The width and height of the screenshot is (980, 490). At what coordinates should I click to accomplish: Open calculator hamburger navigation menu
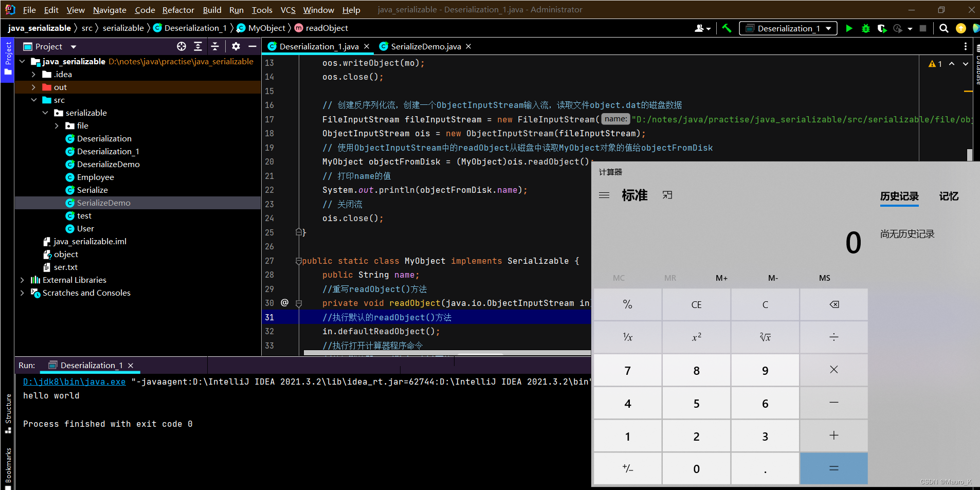604,195
